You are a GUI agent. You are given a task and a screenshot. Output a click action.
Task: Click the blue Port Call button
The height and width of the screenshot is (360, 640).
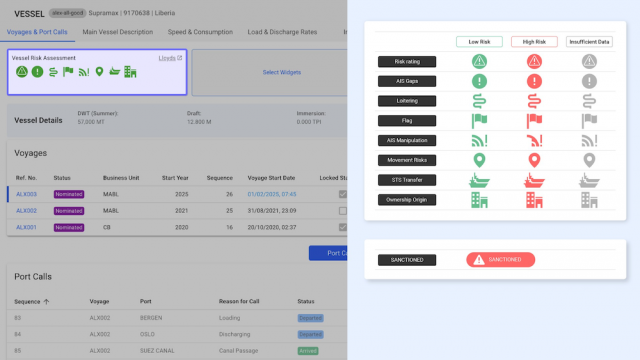coord(328,253)
